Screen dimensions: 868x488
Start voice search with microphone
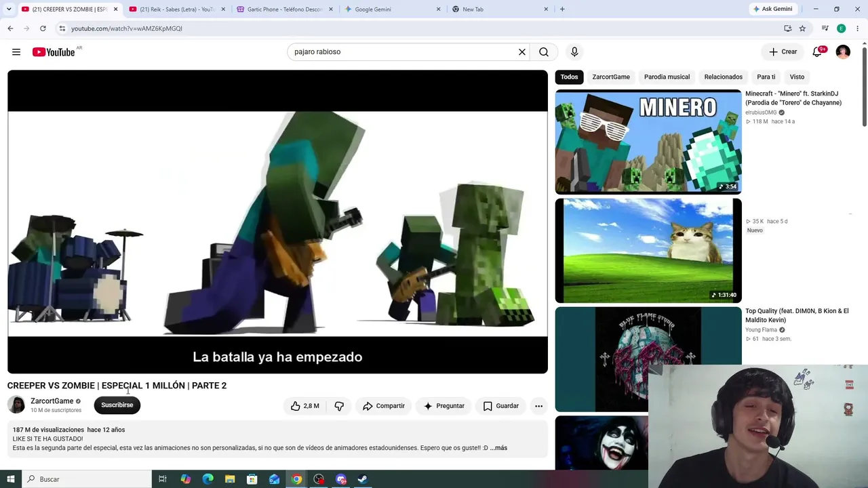574,52
